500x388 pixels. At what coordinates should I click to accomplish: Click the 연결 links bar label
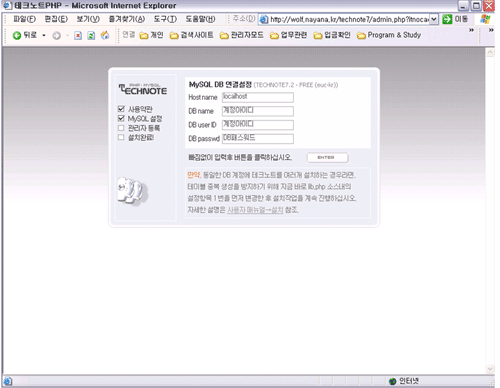click(128, 34)
